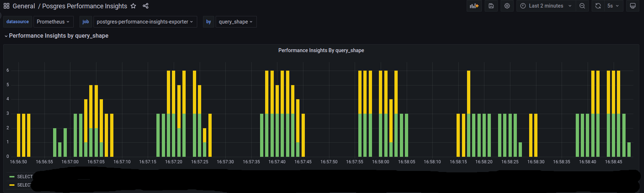Refresh the dashboard now
This screenshot has width=644, height=193.
598,6
